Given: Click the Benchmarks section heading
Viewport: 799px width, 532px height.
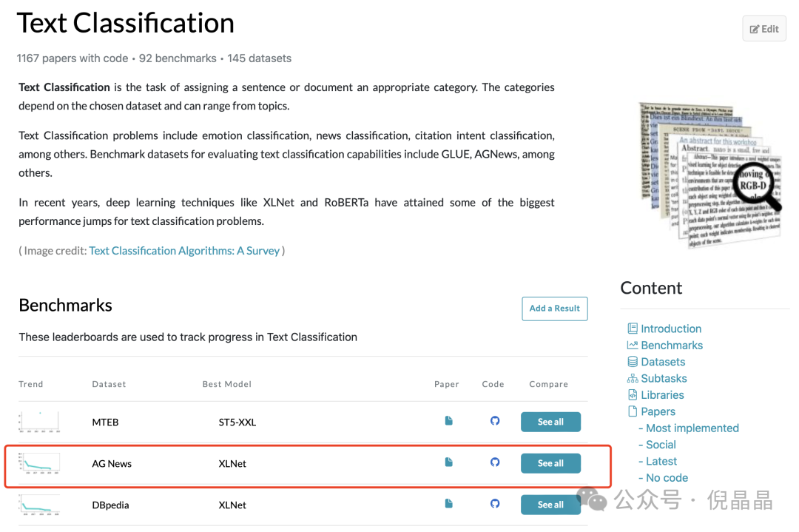Looking at the screenshot, I should (65, 306).
